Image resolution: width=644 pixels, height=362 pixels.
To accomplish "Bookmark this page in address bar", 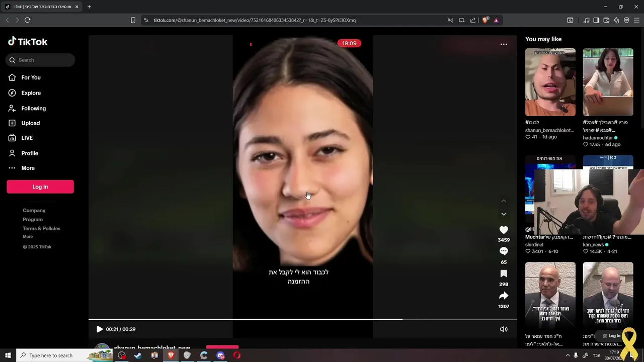I will click(133, 20).
